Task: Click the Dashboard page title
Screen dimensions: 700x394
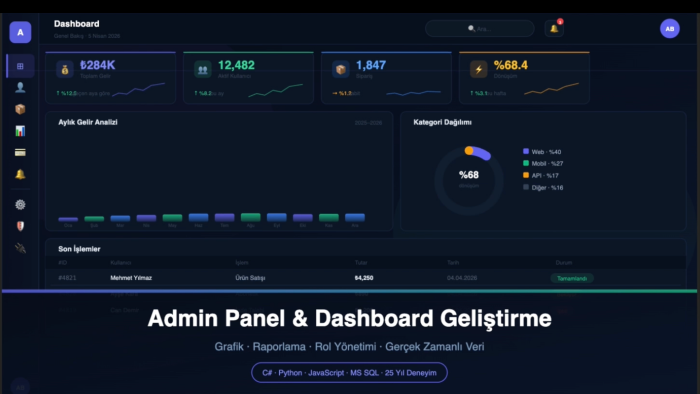Action: [76, 24]
